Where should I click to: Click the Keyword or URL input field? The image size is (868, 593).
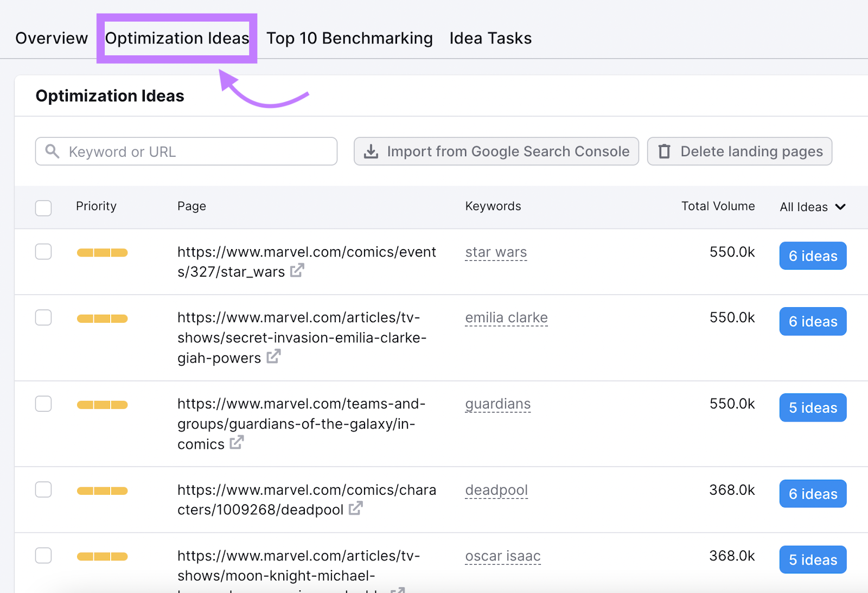184,151
